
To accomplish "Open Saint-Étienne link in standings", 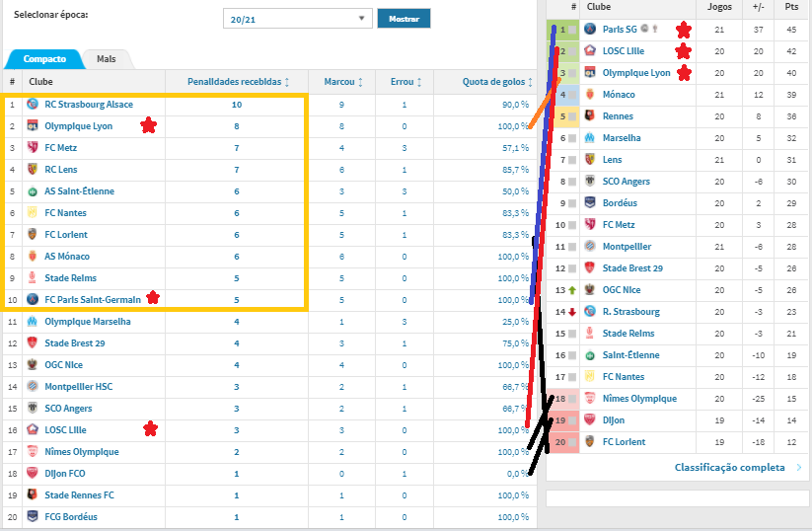I will (631, 355).
